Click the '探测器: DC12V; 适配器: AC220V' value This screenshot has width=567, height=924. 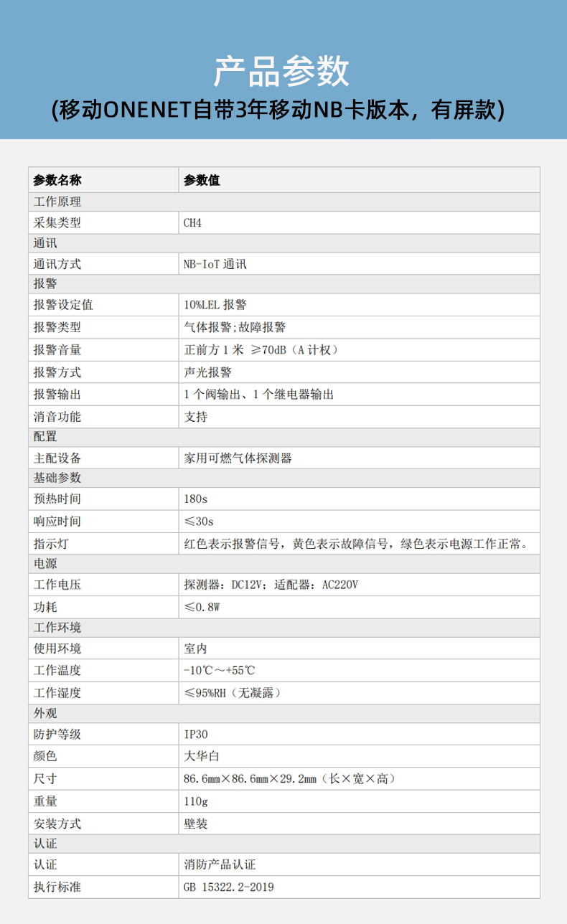[271, 585]
